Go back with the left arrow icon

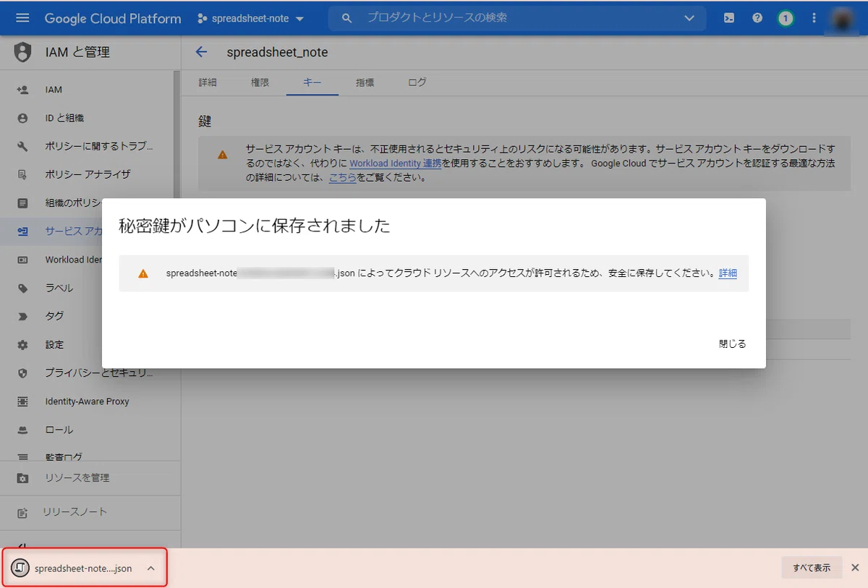[x=201, y=52]
